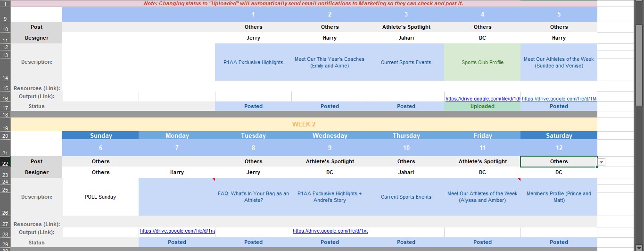The width and height of the screenshot is (644, 251).
Task: Select Member's Profile (Prince and Matt) cell
Action: [x=559, y=197]
